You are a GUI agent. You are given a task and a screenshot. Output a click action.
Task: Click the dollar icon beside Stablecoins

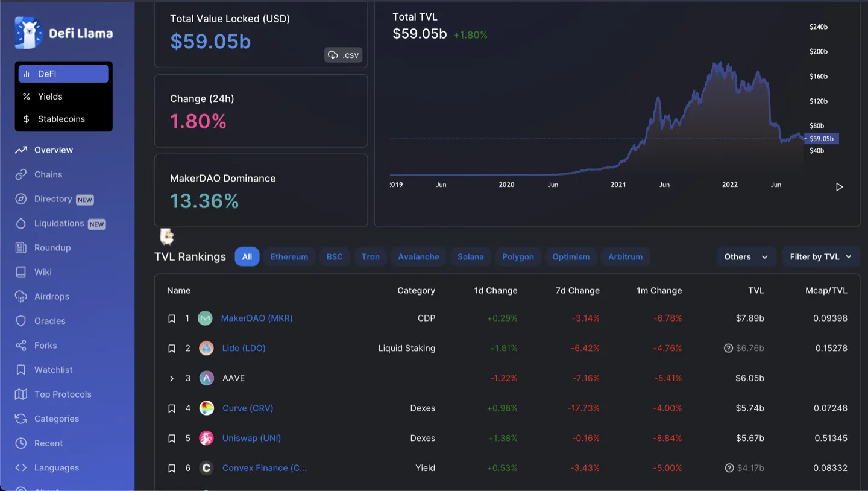pos(27,119)
